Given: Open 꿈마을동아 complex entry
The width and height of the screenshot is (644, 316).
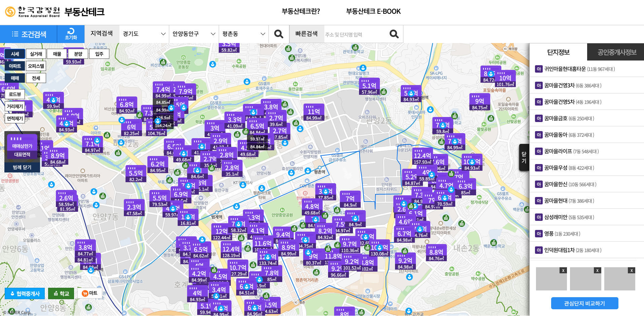Looking at the screenshot, I should coord(587,135).
